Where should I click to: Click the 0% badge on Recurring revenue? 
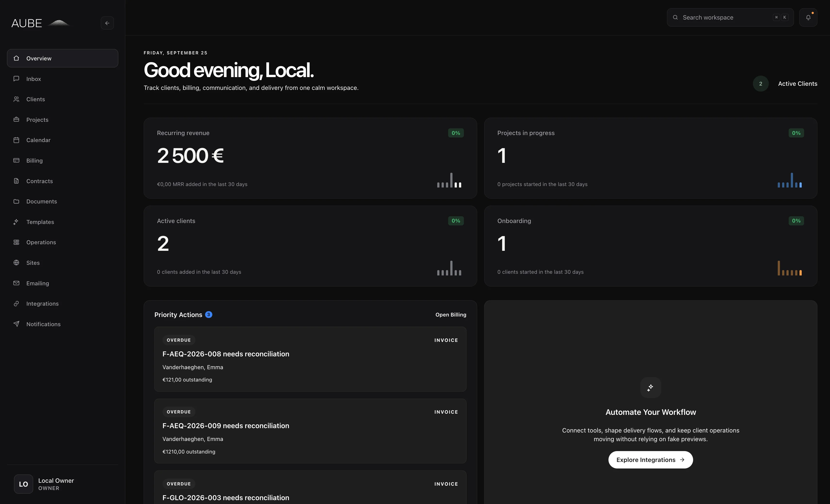coord(456,133)
